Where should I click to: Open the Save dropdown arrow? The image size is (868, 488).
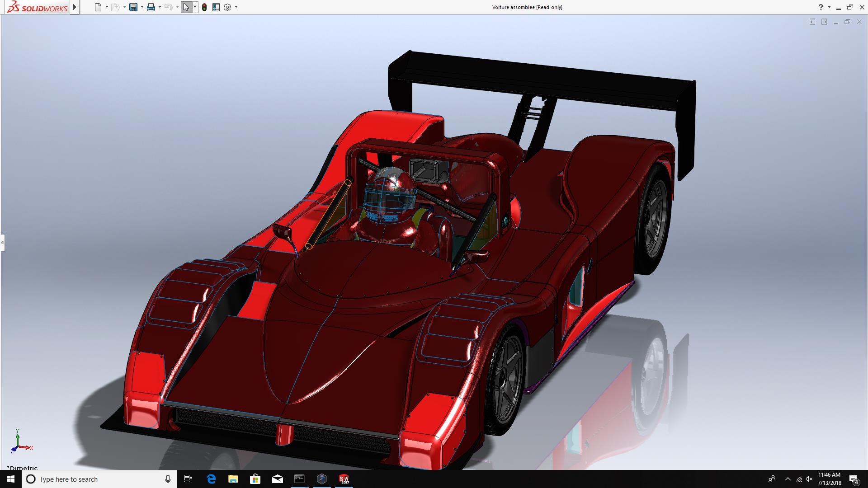coord(142,7)
